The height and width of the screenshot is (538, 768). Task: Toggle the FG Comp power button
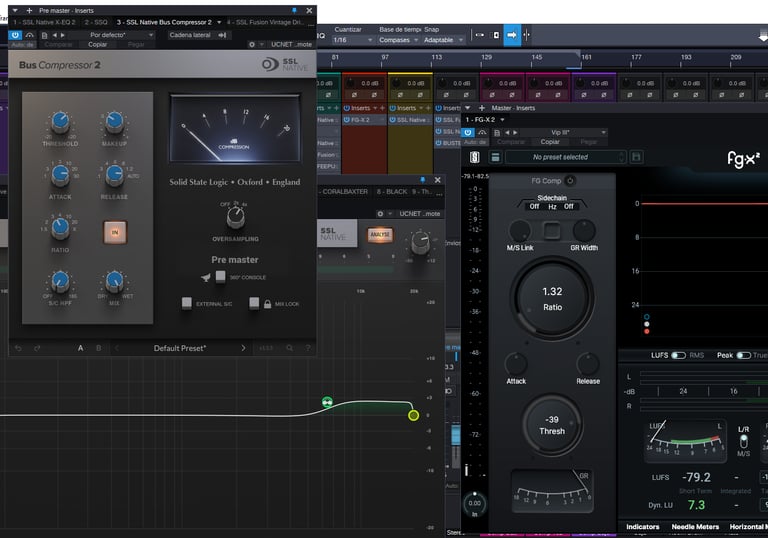570,180
